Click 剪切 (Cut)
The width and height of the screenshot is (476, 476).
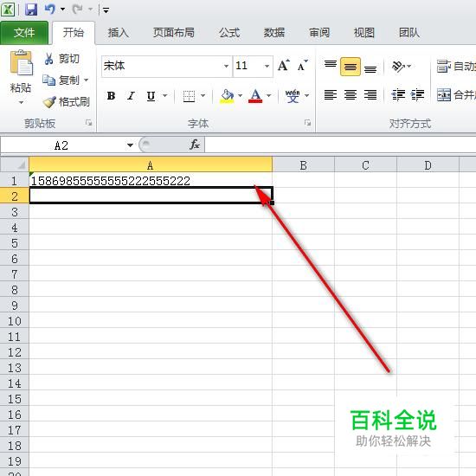pos(62,59)
